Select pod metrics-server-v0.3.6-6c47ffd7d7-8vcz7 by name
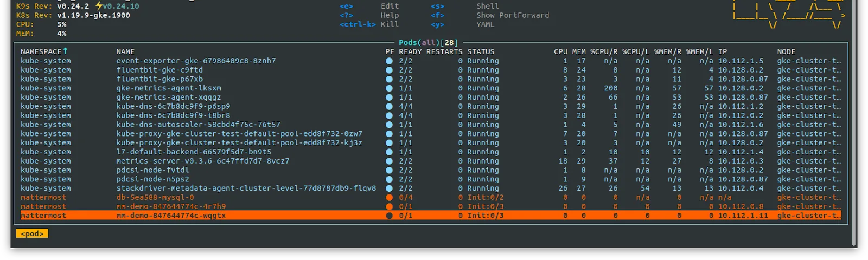 click(203, 161)
